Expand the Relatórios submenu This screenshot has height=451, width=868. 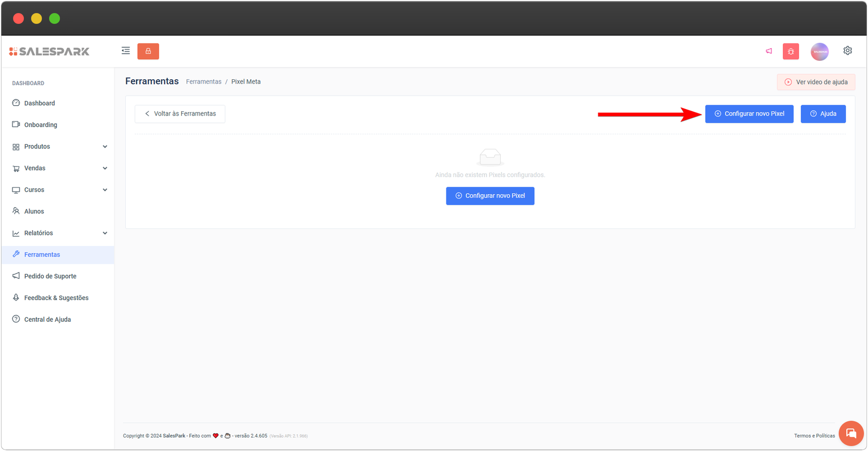105,233
